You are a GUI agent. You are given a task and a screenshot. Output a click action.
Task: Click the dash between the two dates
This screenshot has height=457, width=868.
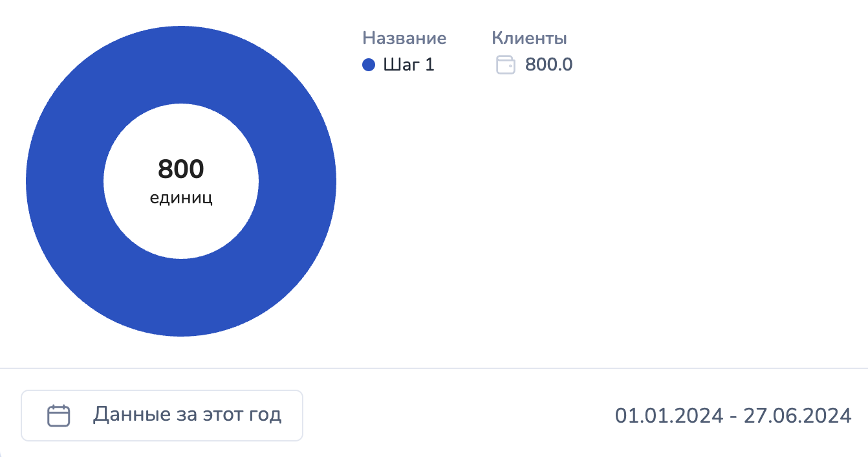click(733, 416)
